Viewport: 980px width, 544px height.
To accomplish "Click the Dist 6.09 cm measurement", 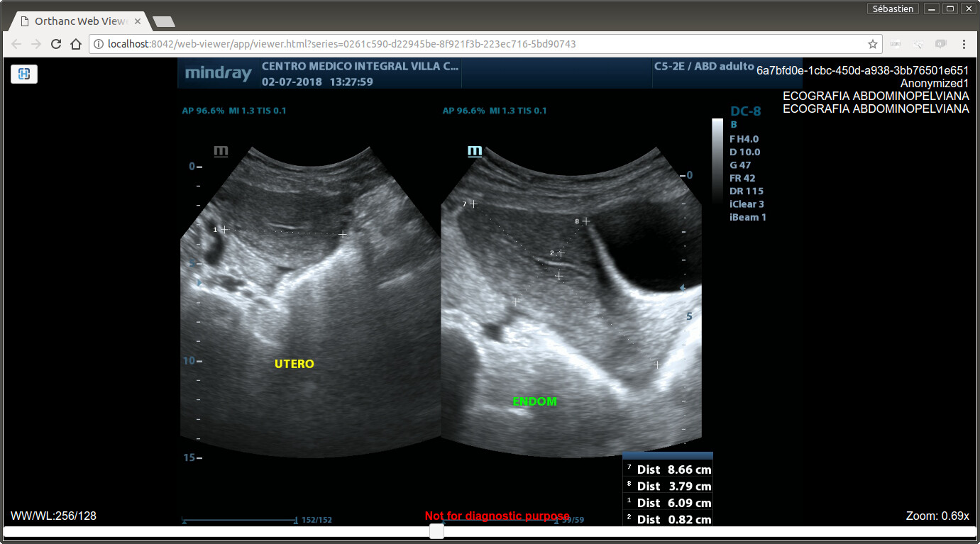I will pos(668,503).
